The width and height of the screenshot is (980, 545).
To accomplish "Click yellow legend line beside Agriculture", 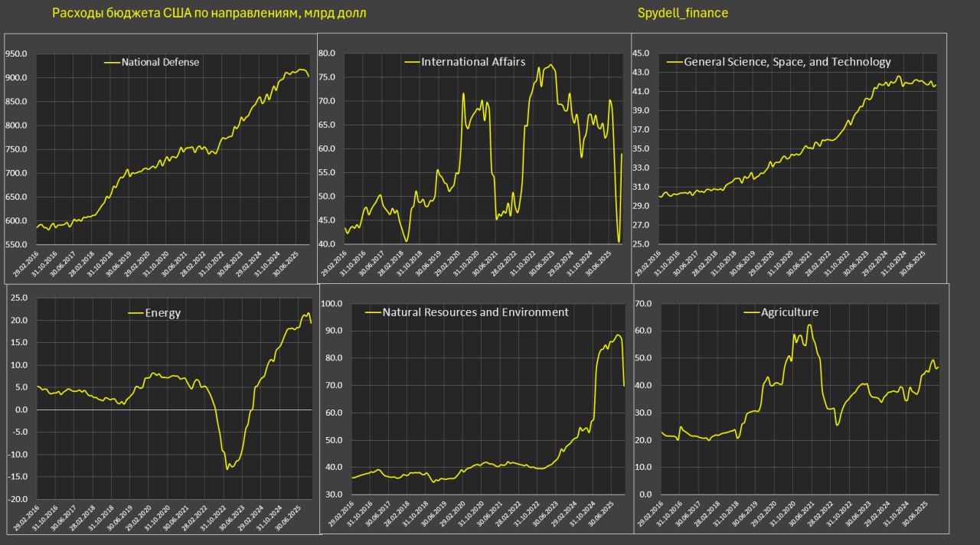I will [752, 312].
